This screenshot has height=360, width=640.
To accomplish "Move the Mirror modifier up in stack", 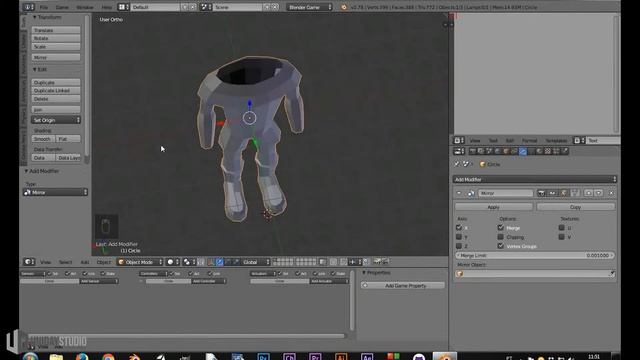I will 588,193.
